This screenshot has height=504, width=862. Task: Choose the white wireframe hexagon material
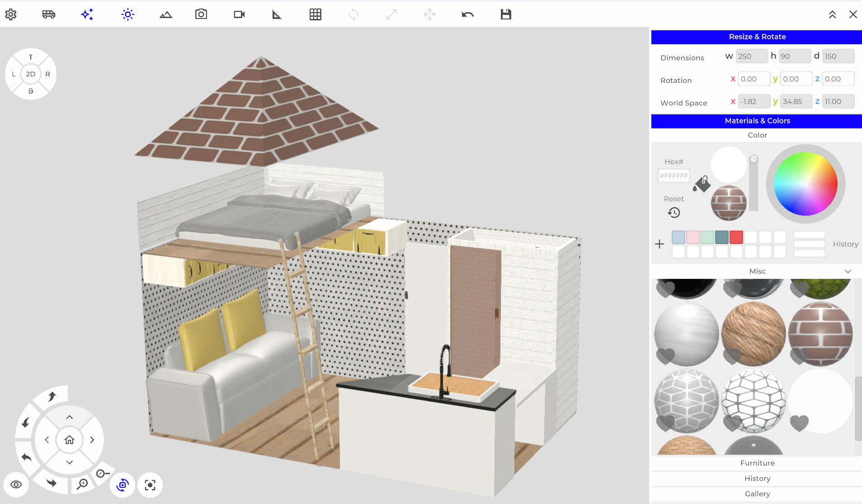point(754,401)
